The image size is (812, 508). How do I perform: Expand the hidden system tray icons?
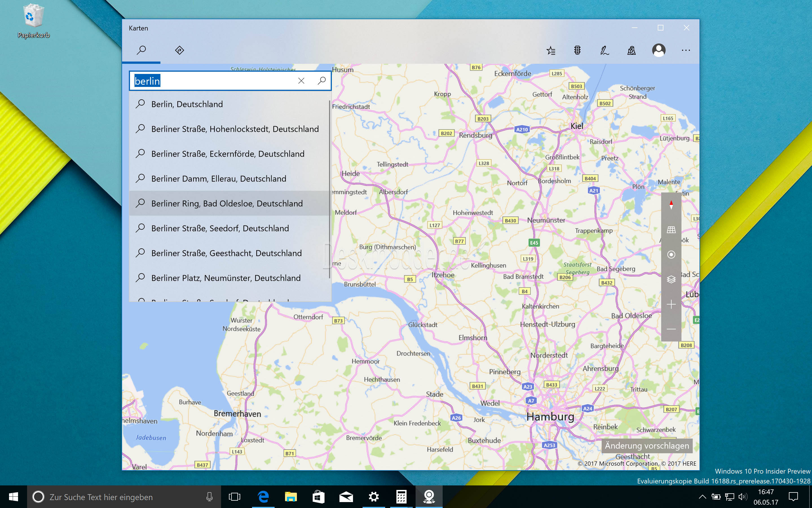pyautogui.click(x=702, y=497)
